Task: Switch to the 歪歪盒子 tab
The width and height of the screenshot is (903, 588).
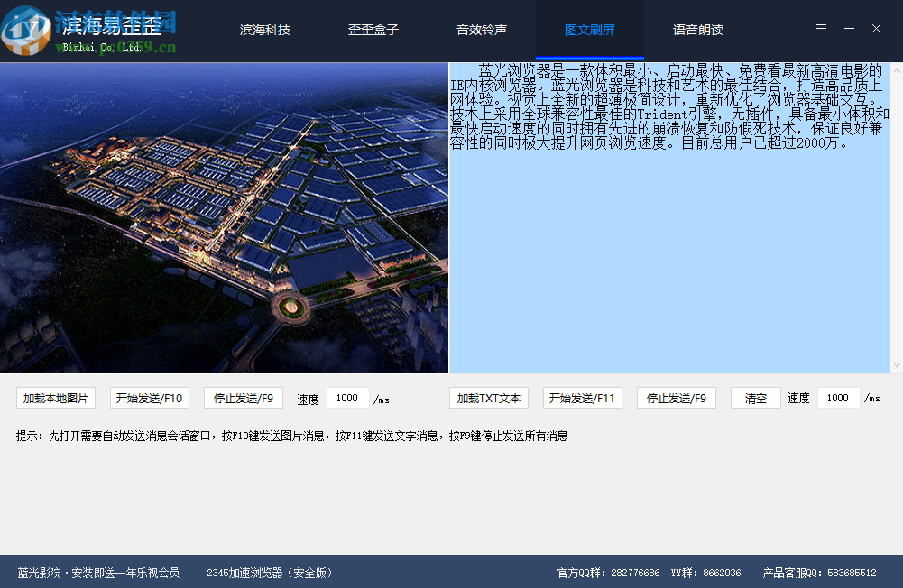Action: pos(373,29)
